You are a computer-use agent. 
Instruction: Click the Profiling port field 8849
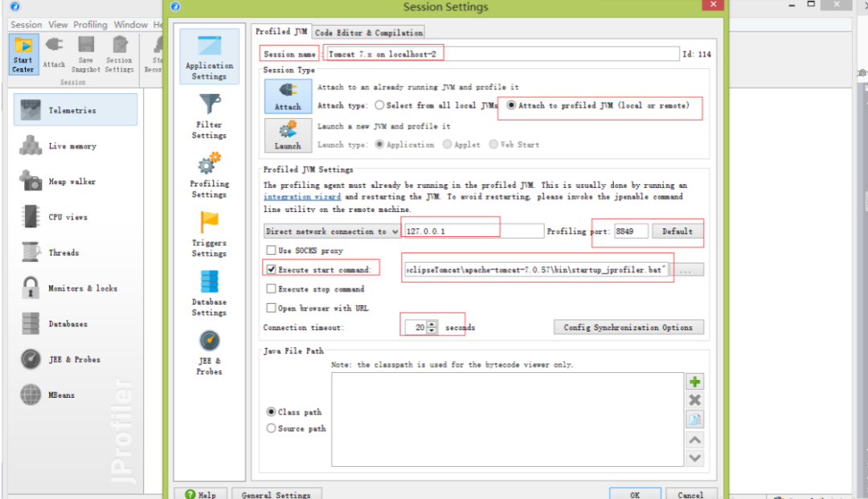point(631,231)
